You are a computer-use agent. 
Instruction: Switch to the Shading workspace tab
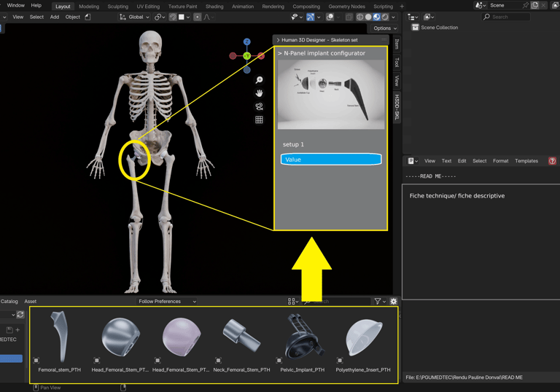(x=214, y=7)
